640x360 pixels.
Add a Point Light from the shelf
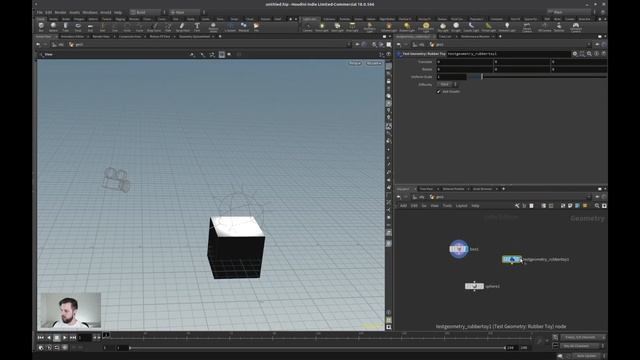coord(322,27)
